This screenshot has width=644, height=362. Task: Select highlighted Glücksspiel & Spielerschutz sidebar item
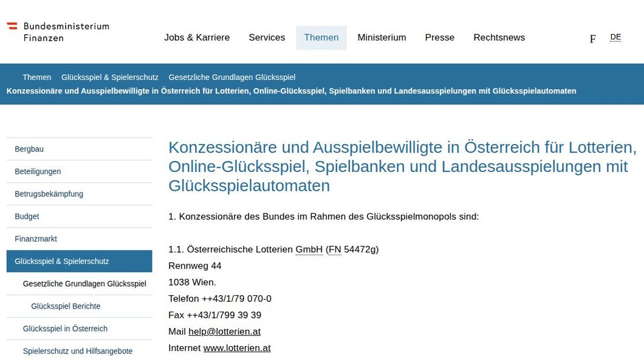[79, 261]
